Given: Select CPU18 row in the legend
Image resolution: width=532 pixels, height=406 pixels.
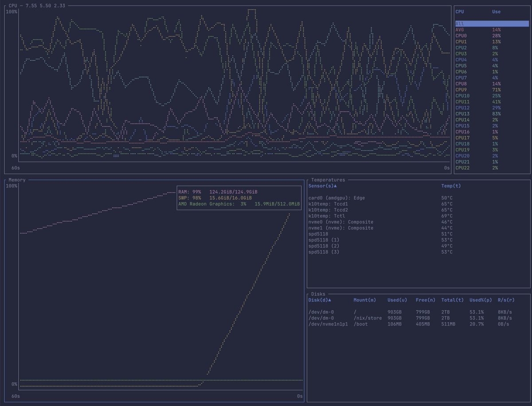Looking at the screenshot, I should coord(491,144).
